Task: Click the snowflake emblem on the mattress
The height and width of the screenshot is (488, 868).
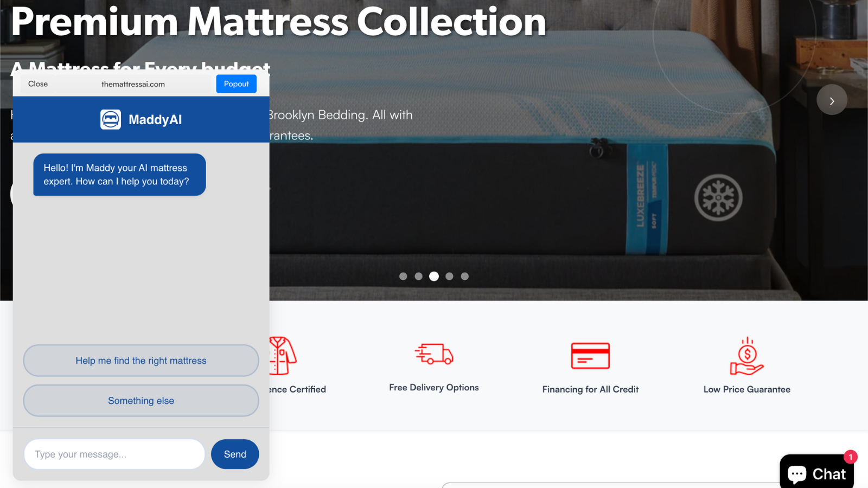Action: point(718,198)
